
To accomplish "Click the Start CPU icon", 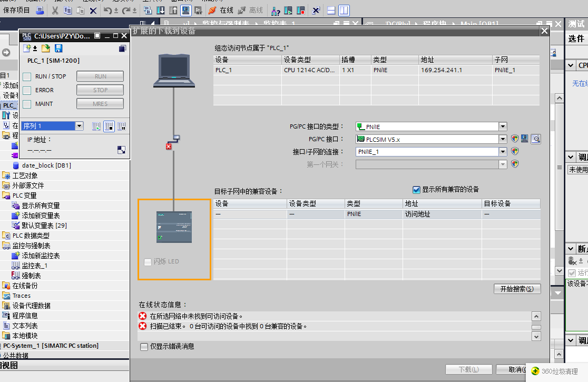I will [x=288, y=11].
